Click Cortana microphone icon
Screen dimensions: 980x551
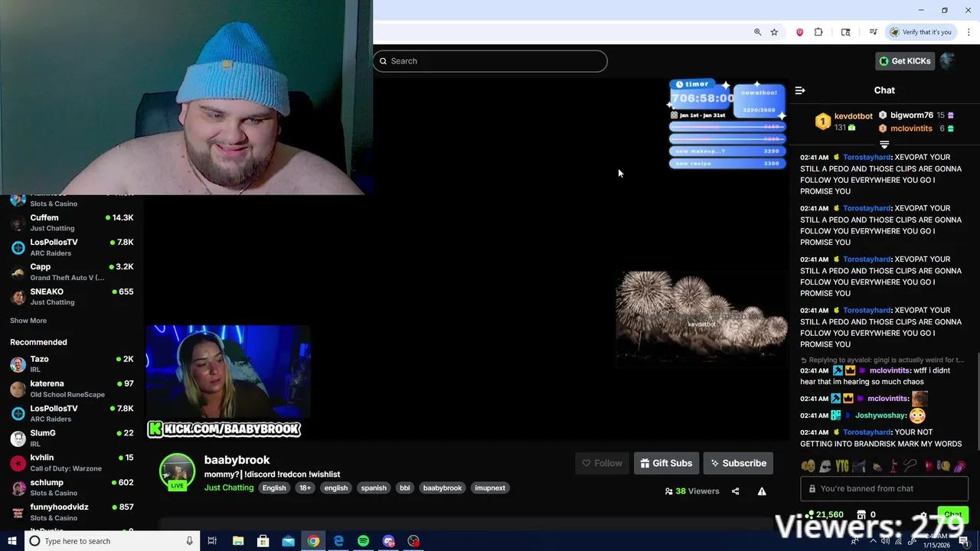pos(189,541)
